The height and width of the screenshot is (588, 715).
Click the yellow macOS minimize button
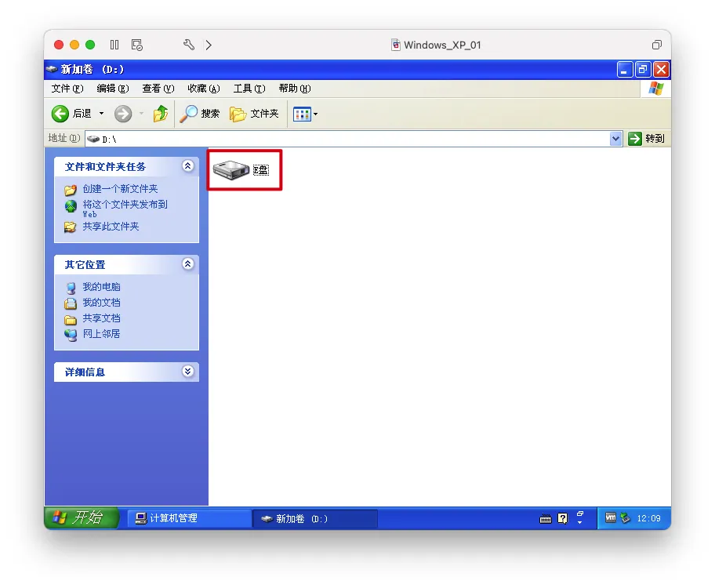pos(74,45)
